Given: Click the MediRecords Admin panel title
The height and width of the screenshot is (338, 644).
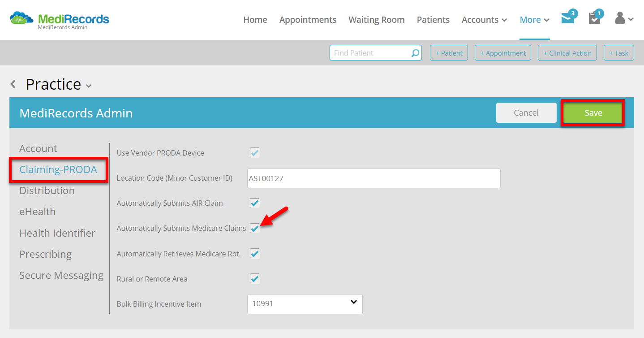Looking at the screenshot, I should [x=76, y=113].
